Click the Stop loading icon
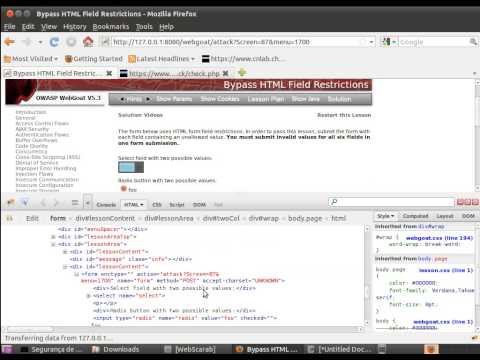 pyautogui.click(x=71, y=42)
